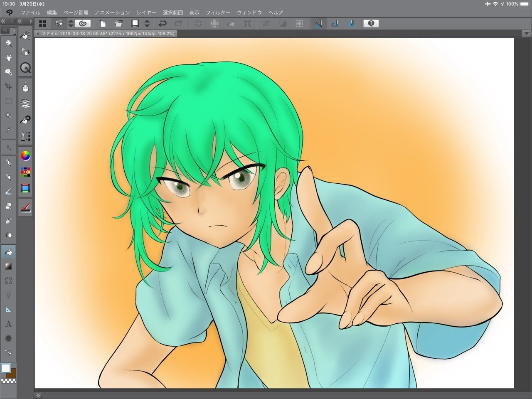
Task: Select the Pencil tool
Action: click(8, 177)
